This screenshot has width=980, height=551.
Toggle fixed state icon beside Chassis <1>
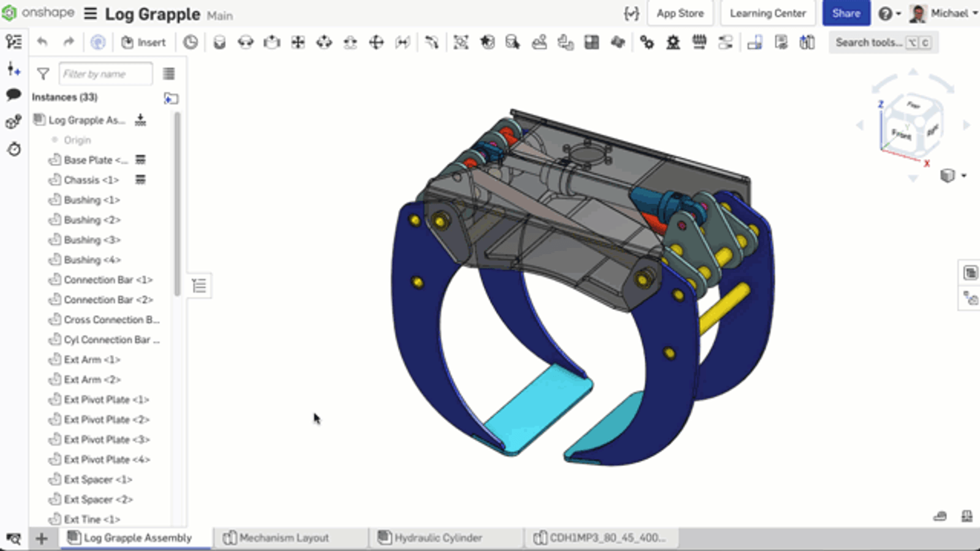coord(140,180)
